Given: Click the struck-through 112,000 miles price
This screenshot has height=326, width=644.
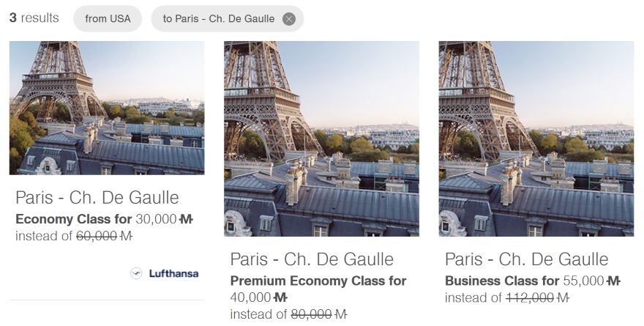Looking at the screenshot, I should [537, 297].
